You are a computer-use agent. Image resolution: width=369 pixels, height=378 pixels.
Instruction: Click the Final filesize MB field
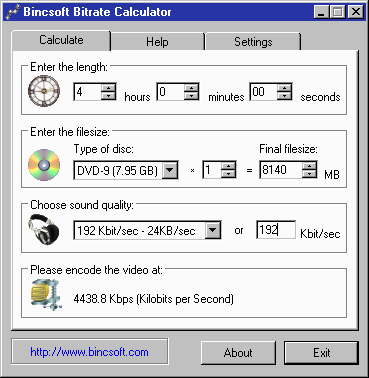(x=281, y=170)
